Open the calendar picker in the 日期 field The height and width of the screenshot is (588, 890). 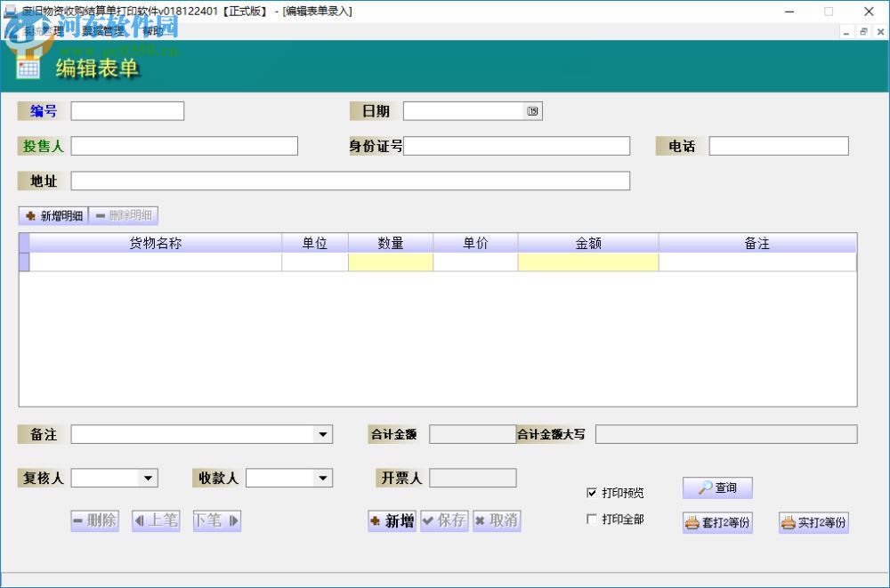(x=532, y=111)
